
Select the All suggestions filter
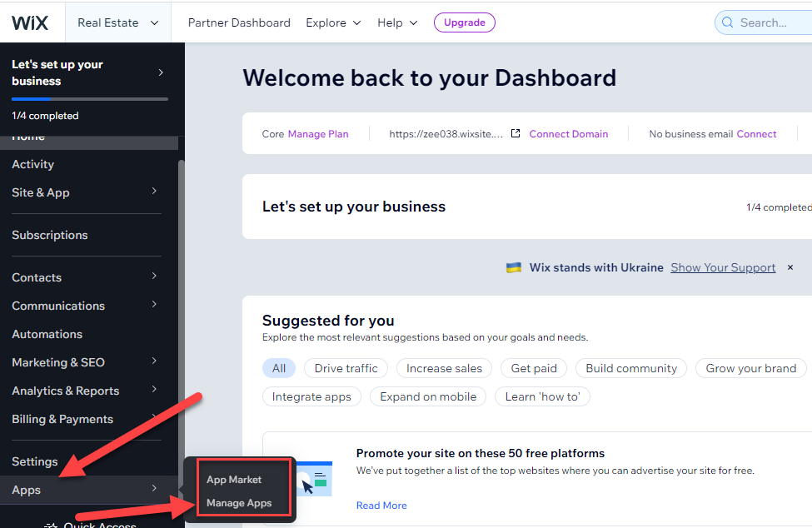279,369
